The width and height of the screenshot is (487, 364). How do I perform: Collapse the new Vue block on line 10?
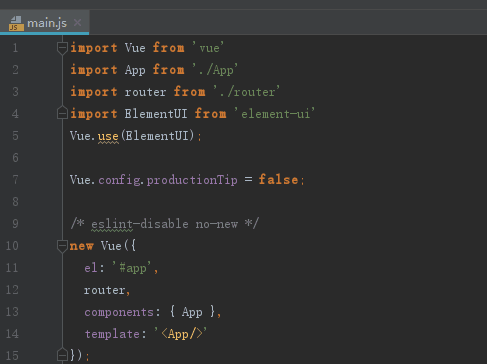tap(62, 246)
